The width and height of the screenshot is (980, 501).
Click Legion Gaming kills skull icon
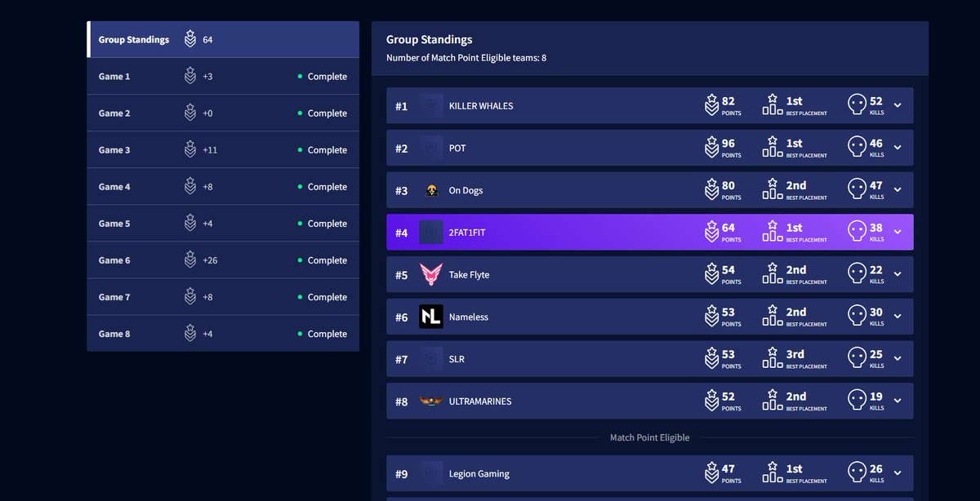point(857,473)
